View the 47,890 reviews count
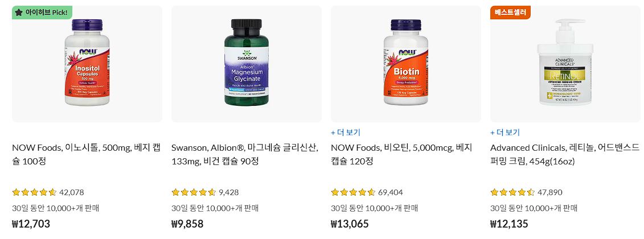The width and height of the screenshot is (644, 239). (550, 192)
